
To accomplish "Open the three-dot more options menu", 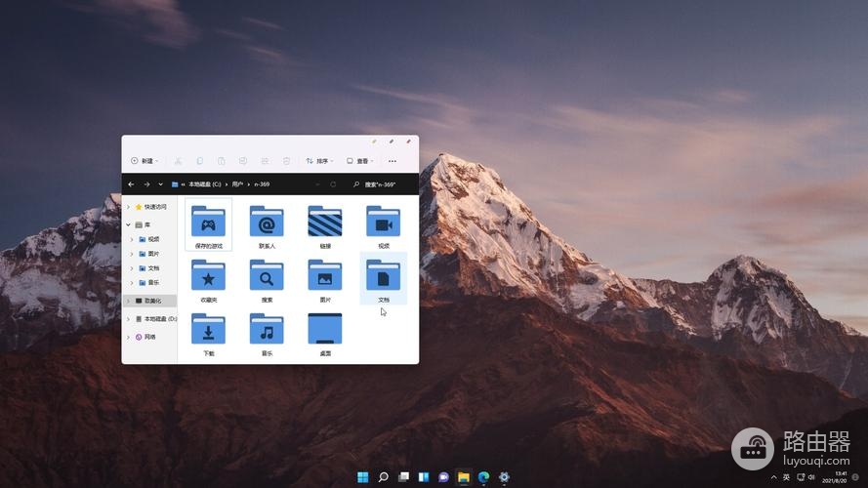I will pos(393,161).
